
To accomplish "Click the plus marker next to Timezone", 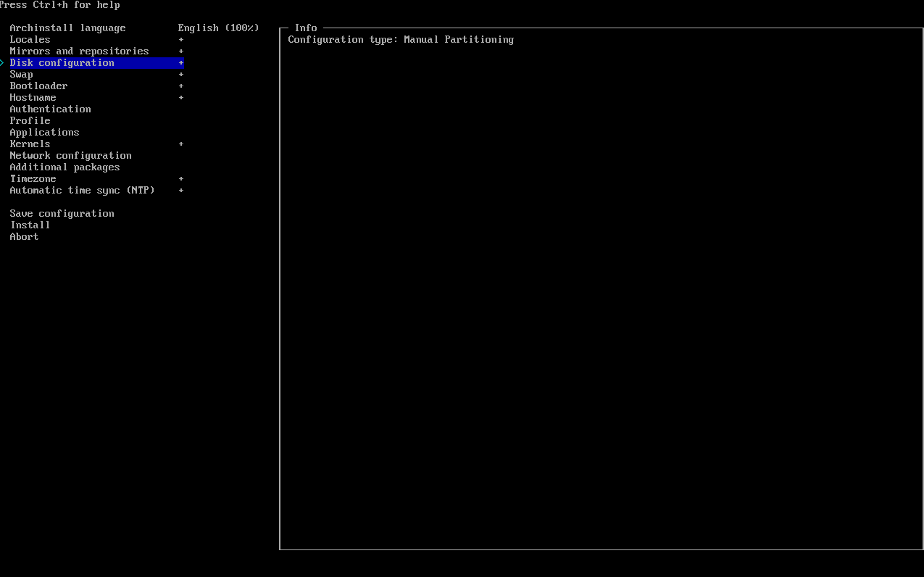I will tap(181, 178).
